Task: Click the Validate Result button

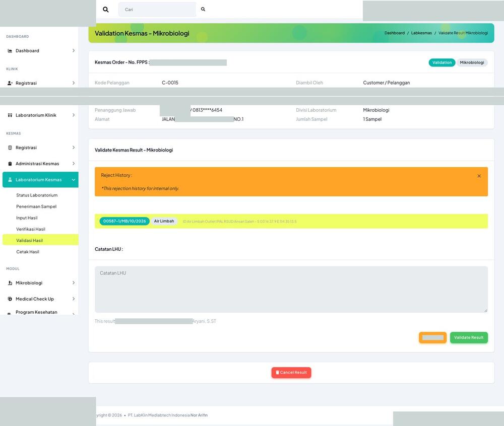Action: click(x=469, y=337)
